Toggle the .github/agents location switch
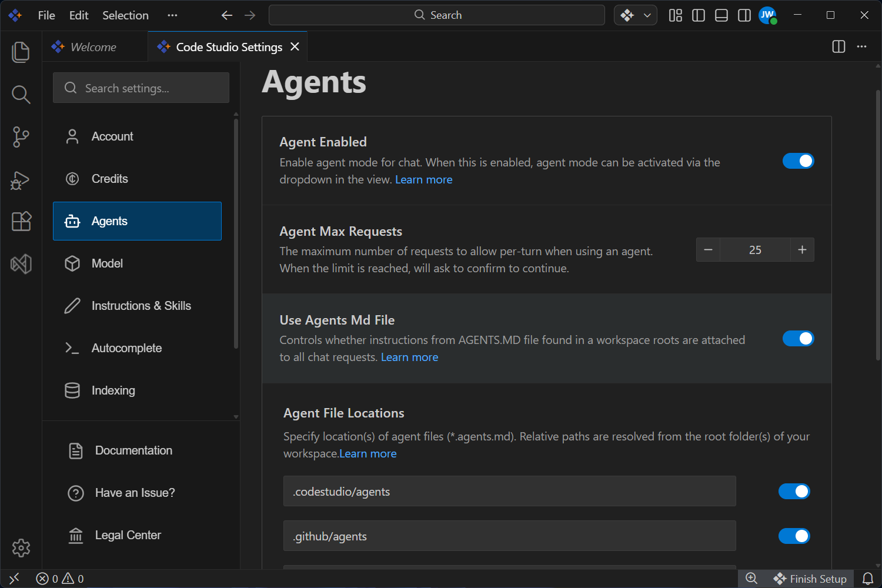The image size is (882, 588). tap(794, 536)
